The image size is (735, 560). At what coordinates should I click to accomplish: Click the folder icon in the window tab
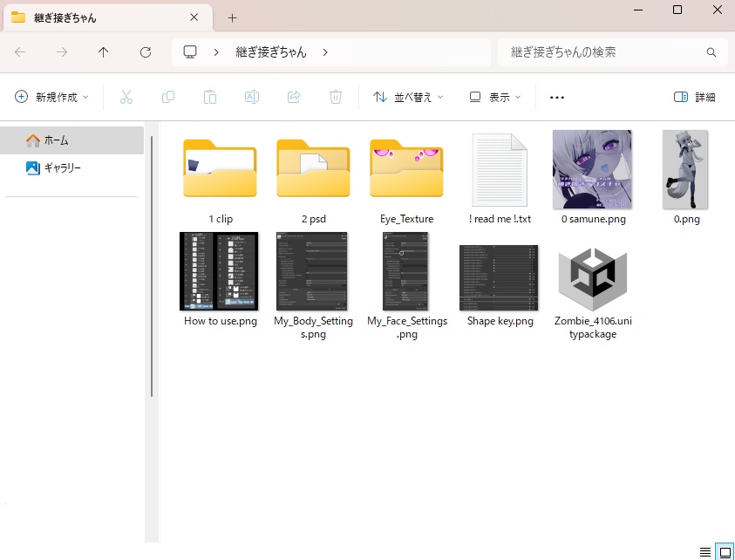click(18, 17)
